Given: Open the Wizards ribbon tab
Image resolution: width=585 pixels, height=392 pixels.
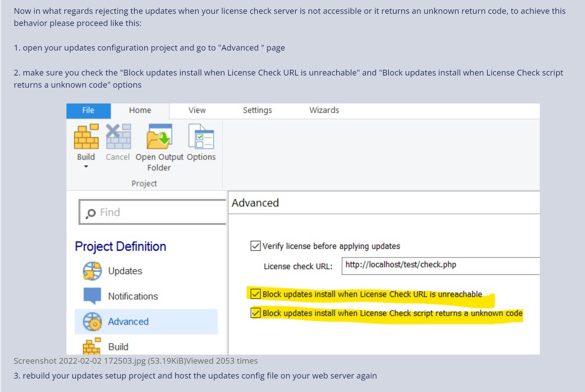Looking at the screenshot, I should click(324, 111).
